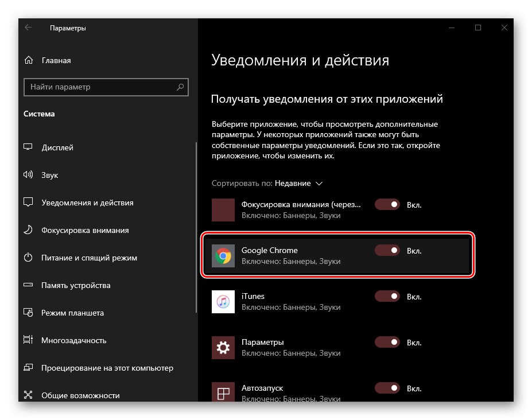Toggle notifications for Параметры app
This screenshot has width=532, height=420.
tap(387, 342)
